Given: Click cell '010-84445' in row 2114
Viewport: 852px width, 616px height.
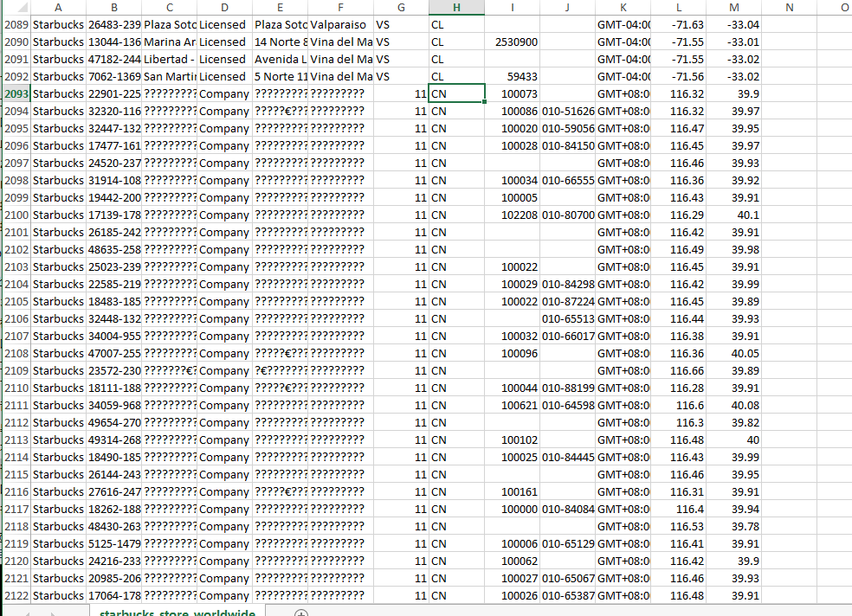Looking at the screenshot, I should tap(567, 457).
